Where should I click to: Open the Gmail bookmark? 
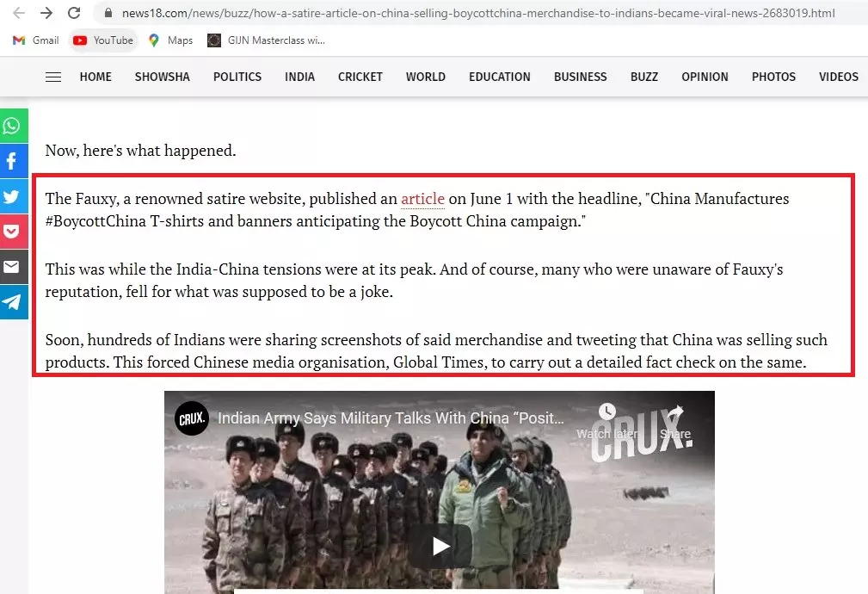point(36,40)
